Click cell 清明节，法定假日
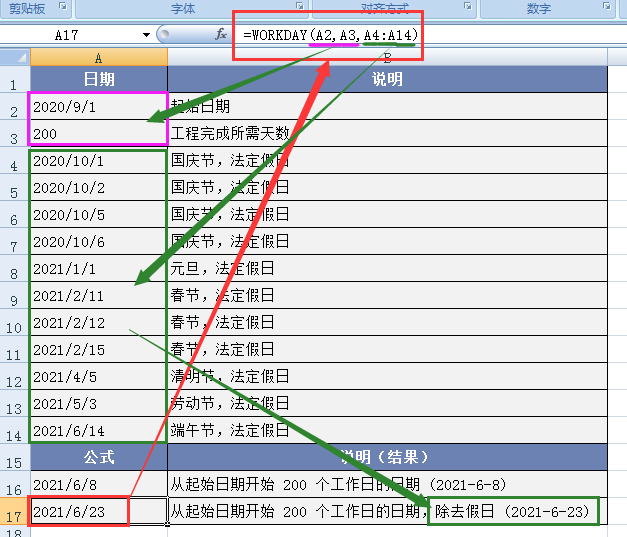This screenshot has width=627, height=537. [x=387, y=376]
